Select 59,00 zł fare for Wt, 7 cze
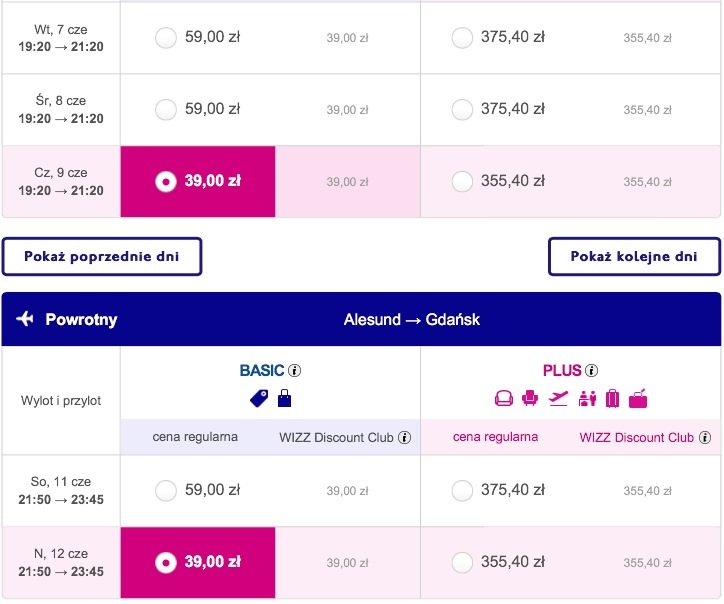The image size is (724, 604). click(x=166, y=37)
